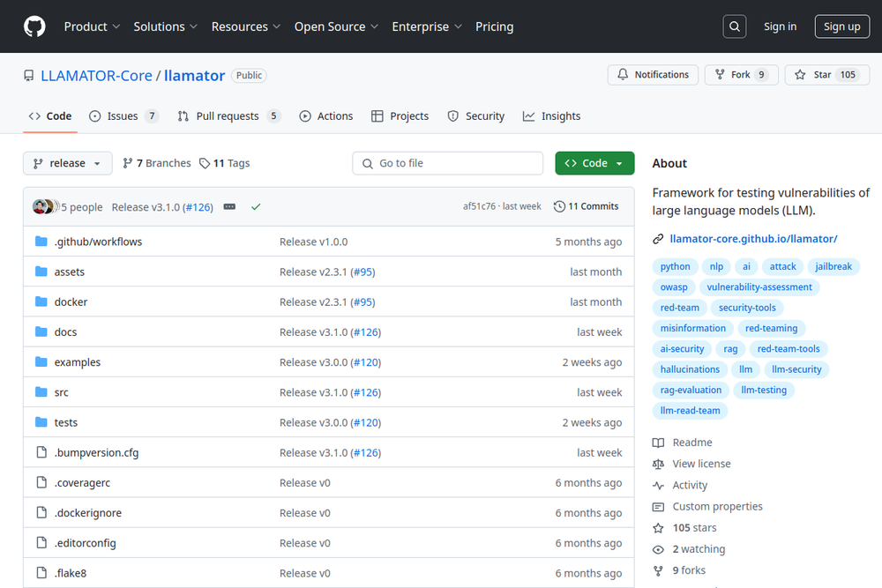Click the eye icon beside 2 watching

(658, 550)
